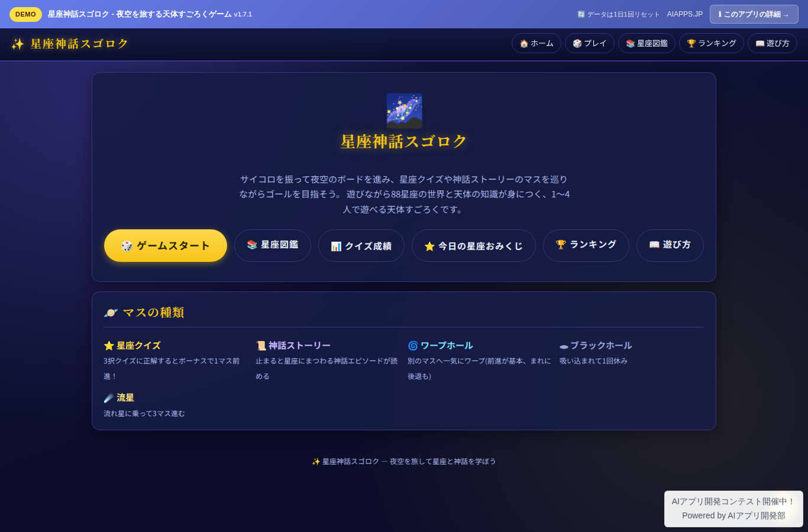This screenshot has height=532, width=808.
Task: Click the open book icon on main-card 遊び方
Action: pos(654,245)
